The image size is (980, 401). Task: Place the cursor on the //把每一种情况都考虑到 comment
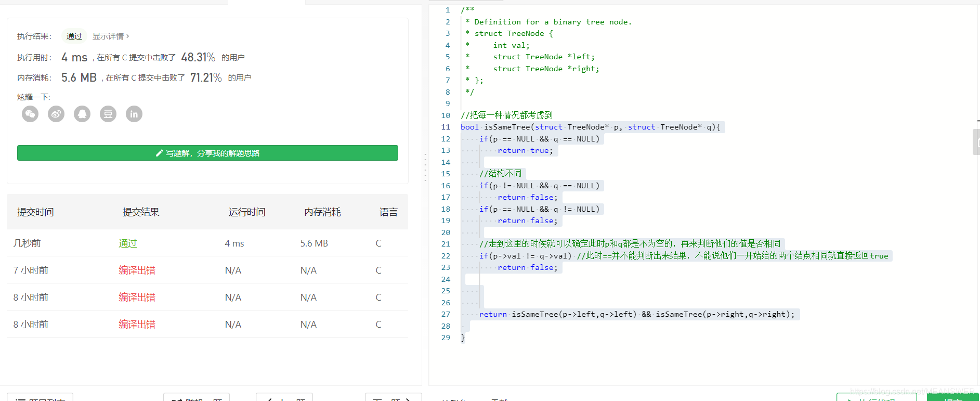click(506, 115)
